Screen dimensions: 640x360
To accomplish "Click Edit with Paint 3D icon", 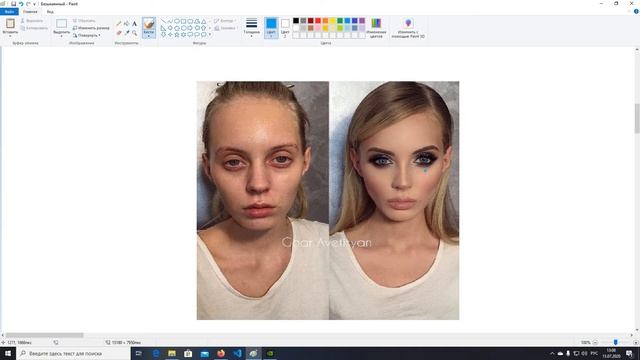I will pos(408,24).
